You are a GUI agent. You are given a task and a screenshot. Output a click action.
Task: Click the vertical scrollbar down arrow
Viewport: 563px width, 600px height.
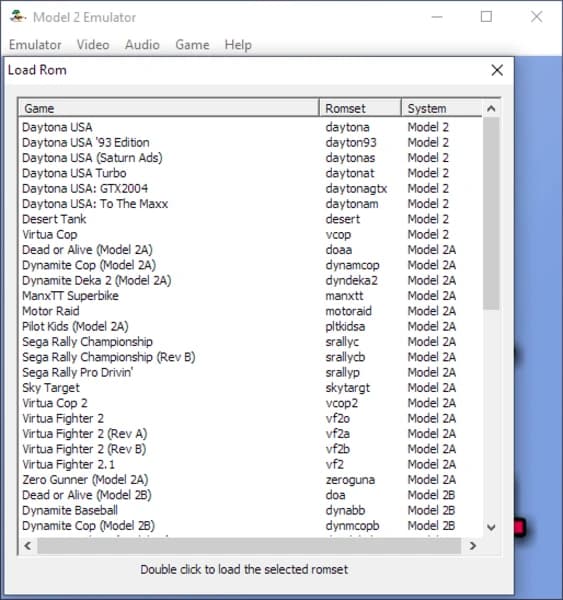pyautogui.click(x=491, y=527)
